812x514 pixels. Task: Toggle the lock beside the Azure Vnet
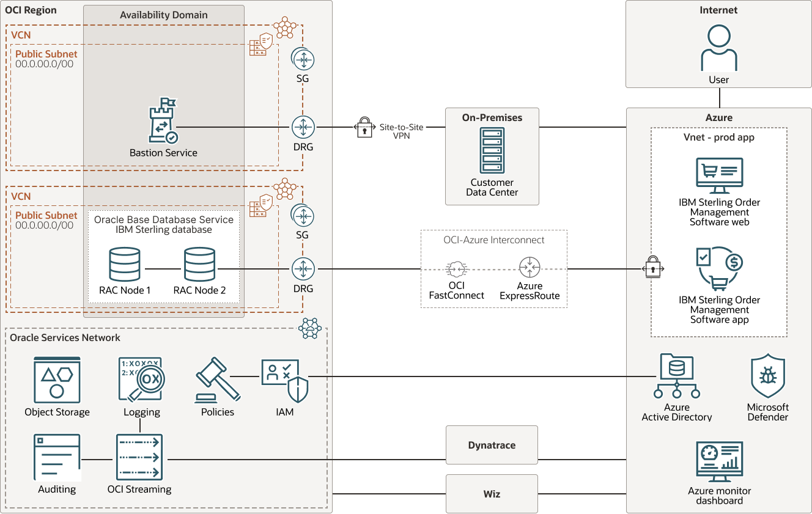(653, 267)
